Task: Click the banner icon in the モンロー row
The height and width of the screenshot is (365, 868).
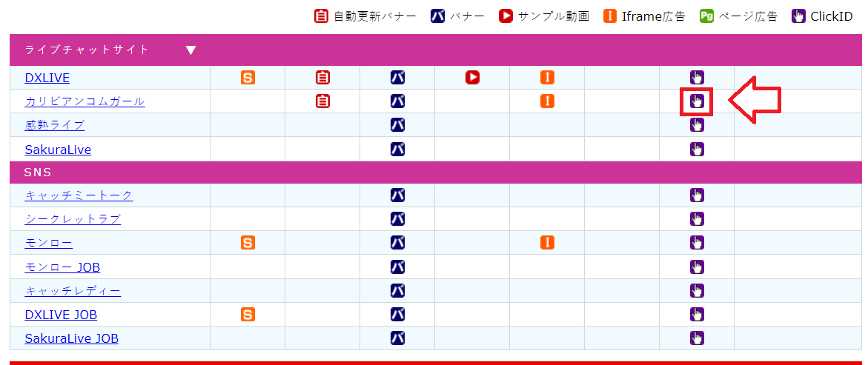Action: (x=397, y=243)
